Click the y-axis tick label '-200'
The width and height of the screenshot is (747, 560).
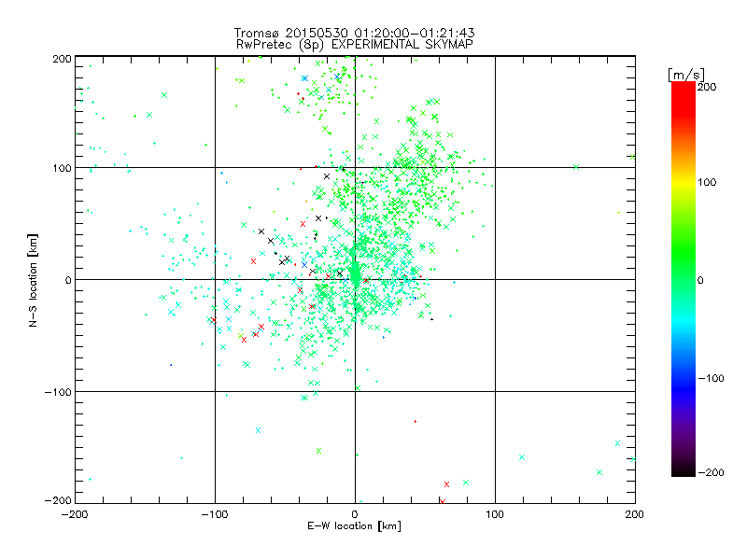(58, 501)
